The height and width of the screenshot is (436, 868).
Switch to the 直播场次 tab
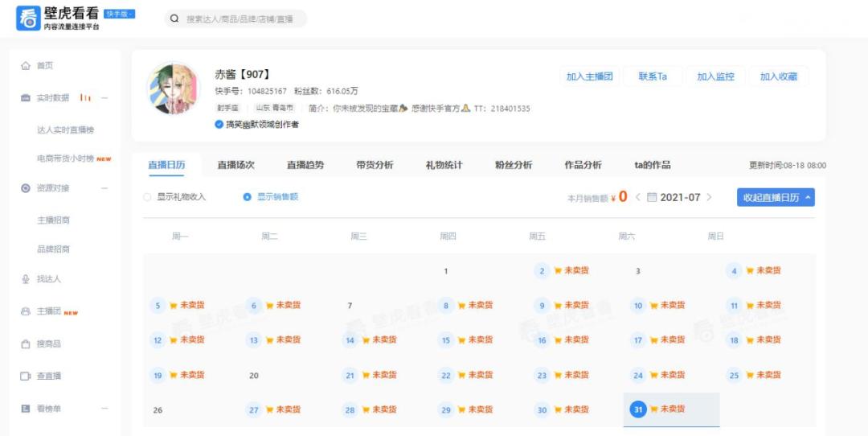[x=235, y=165]
